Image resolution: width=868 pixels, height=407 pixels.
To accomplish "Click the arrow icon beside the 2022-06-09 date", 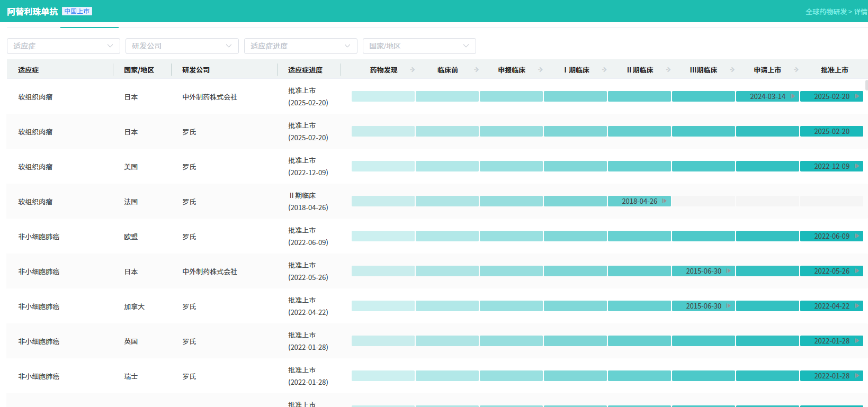I will click(856, 236).
